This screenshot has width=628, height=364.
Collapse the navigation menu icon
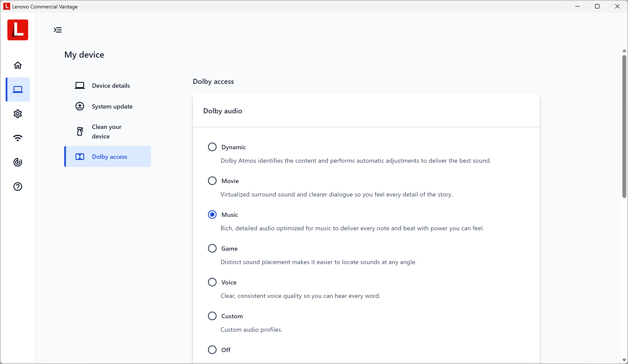tap(58, 30)
